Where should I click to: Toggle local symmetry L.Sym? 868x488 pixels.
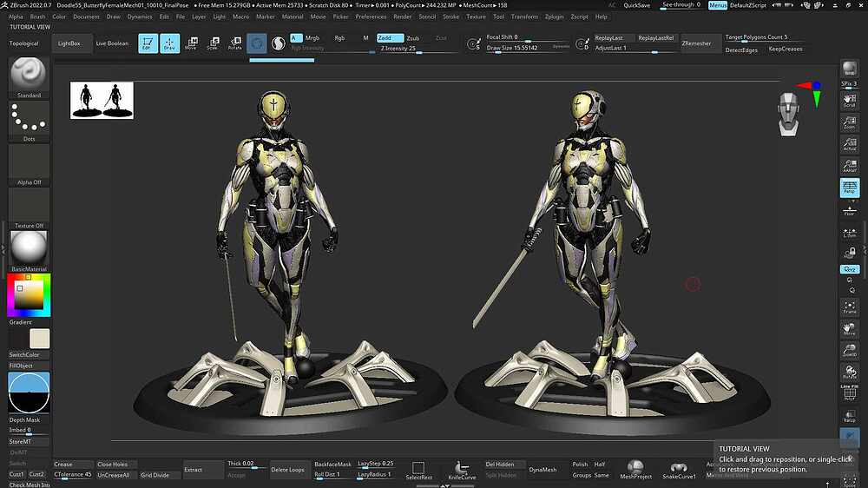pyautogui.click(x=850, y=232)
